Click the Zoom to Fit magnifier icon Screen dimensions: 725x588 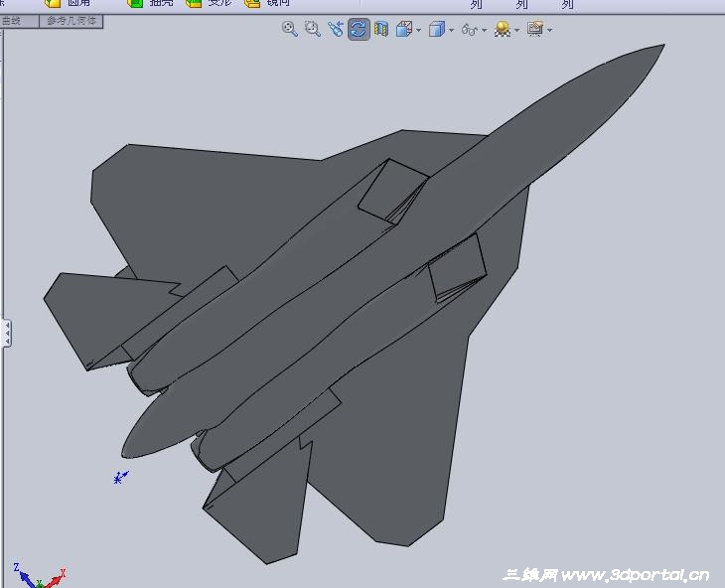click(289, 29)
